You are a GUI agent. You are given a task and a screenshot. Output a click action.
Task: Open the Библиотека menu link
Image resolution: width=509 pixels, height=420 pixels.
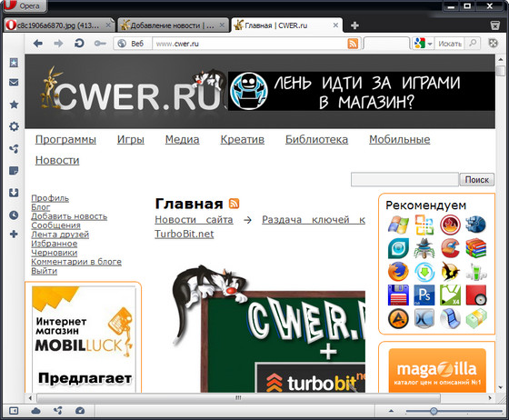[316, 139]
